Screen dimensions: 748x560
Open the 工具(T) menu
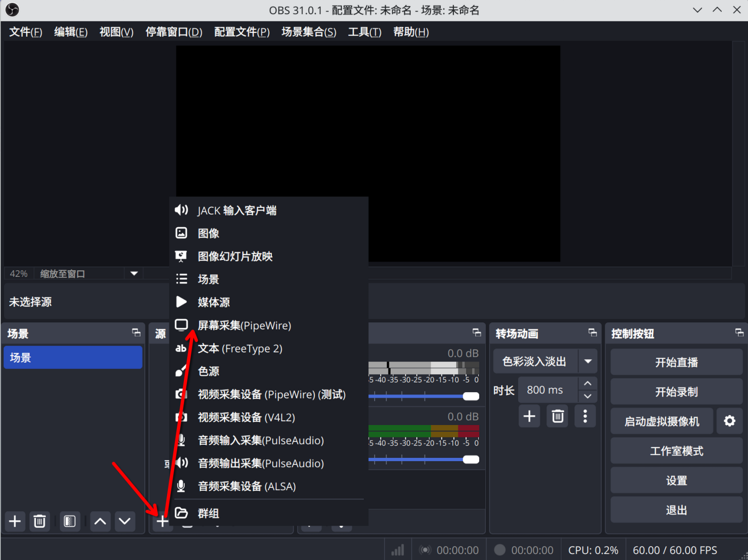pos(365,32)
